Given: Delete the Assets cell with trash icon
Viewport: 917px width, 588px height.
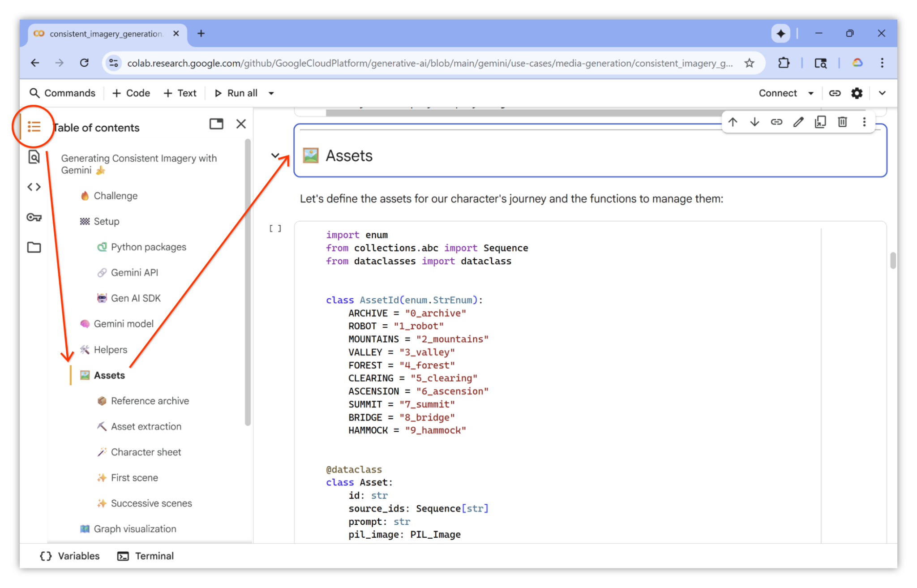Looking at the screenshot, I should 842,122.
